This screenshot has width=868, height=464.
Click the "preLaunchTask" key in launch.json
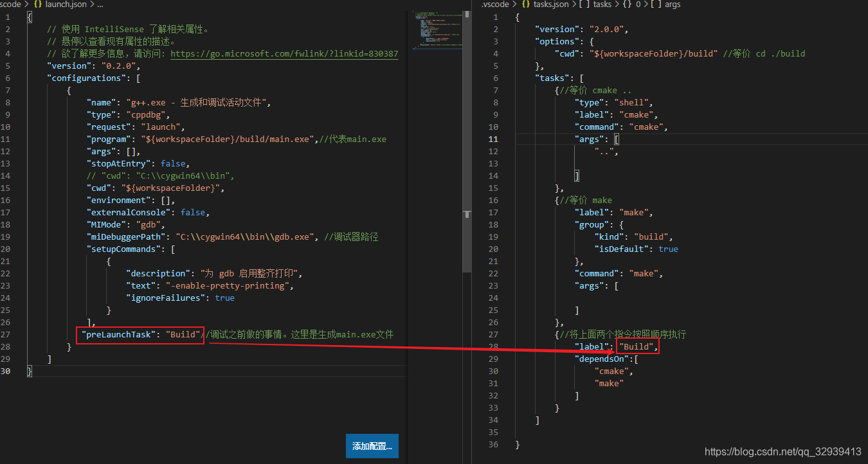(x=119, y=335)
